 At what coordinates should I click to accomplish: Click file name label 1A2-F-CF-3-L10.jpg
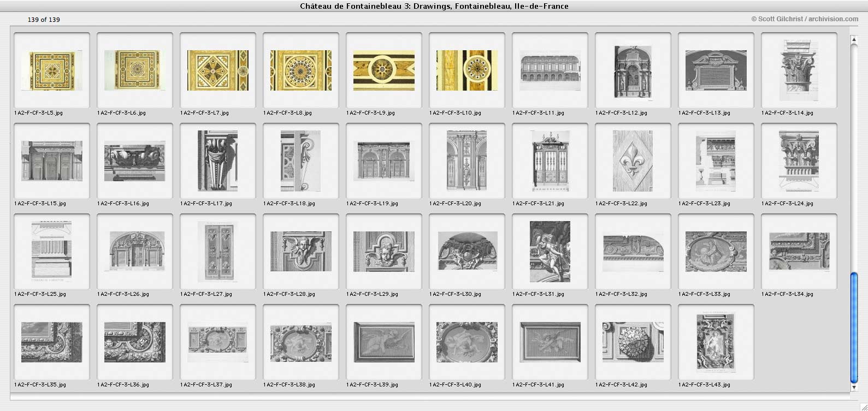(455, 113)
